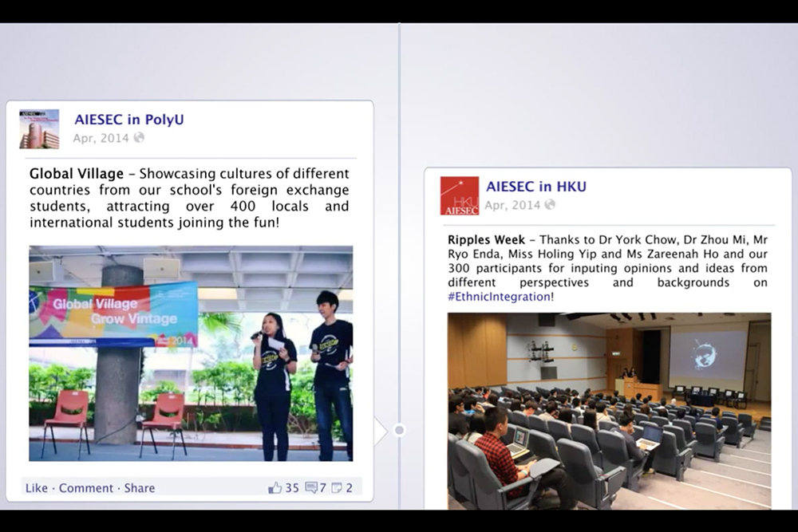Click the text 'international students joining the fun!'
This screenshot has height=532, width=798.
point(155,223)
